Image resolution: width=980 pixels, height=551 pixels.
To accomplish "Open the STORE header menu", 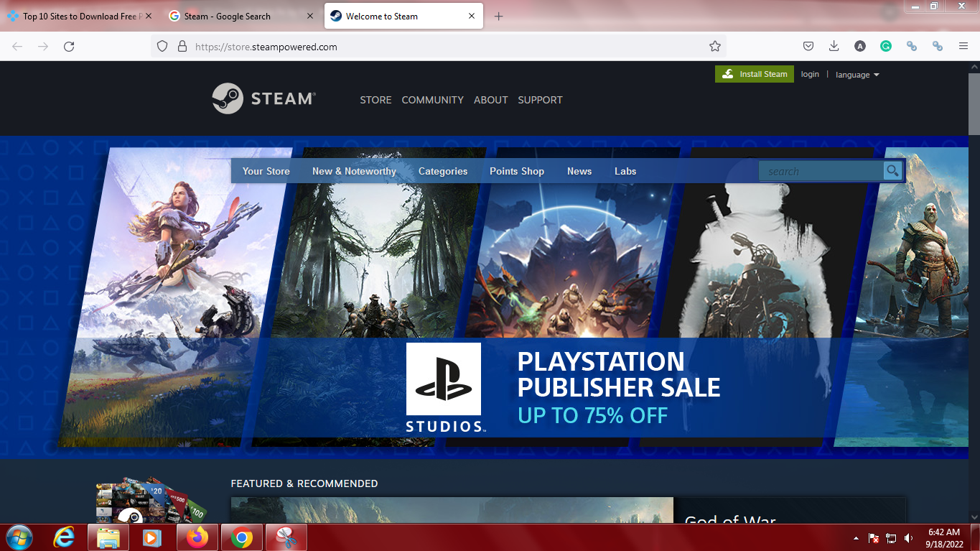I will 375,100.
